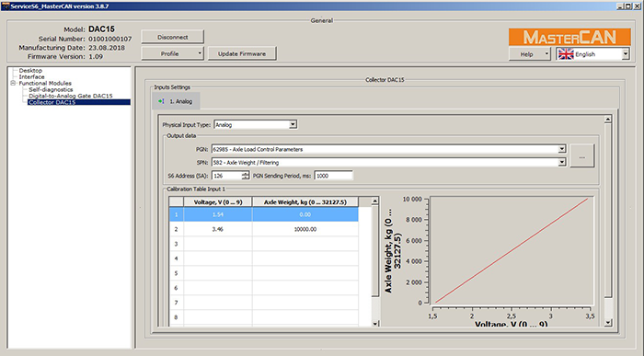Click Update Firmware button
This screenshot has height=356, width=644.
[242, 53]
